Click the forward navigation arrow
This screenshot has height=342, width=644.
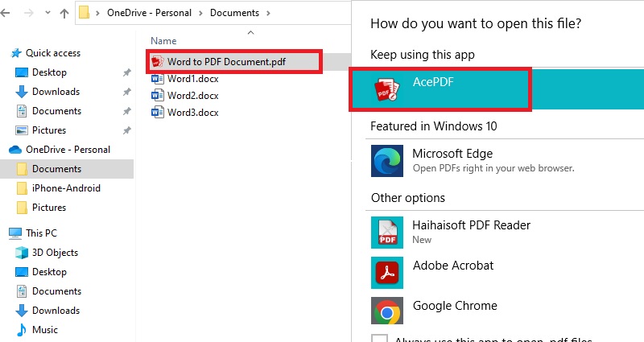click(29, 13)
